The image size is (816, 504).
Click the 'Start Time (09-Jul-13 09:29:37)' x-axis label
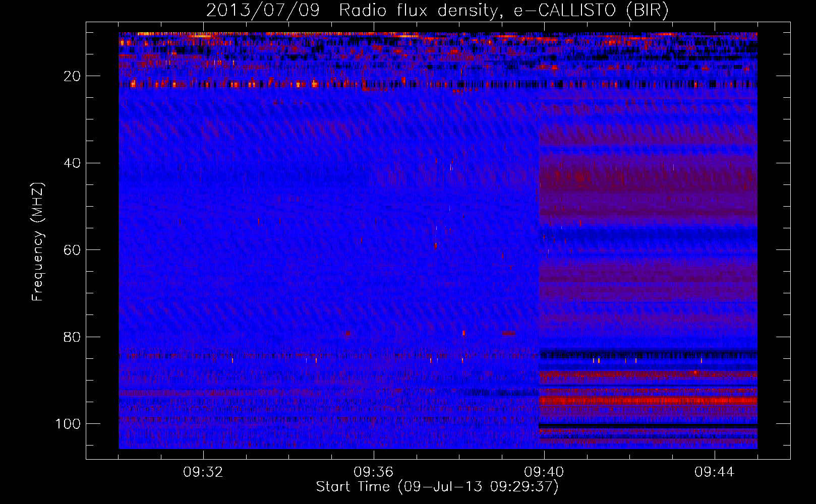point(437,486)
